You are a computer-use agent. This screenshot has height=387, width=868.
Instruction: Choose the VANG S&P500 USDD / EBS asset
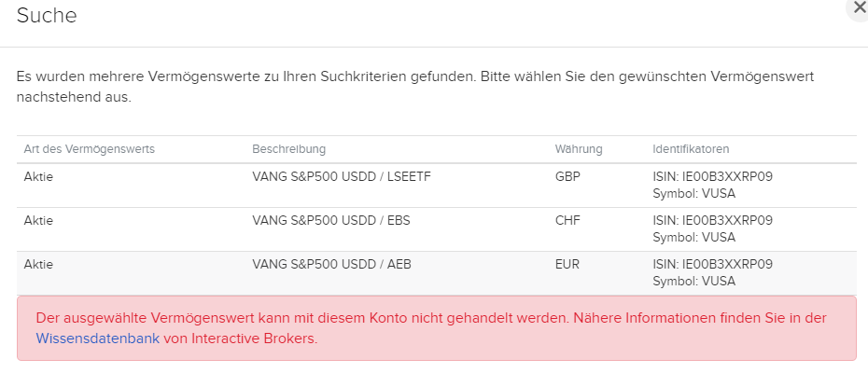331,220
